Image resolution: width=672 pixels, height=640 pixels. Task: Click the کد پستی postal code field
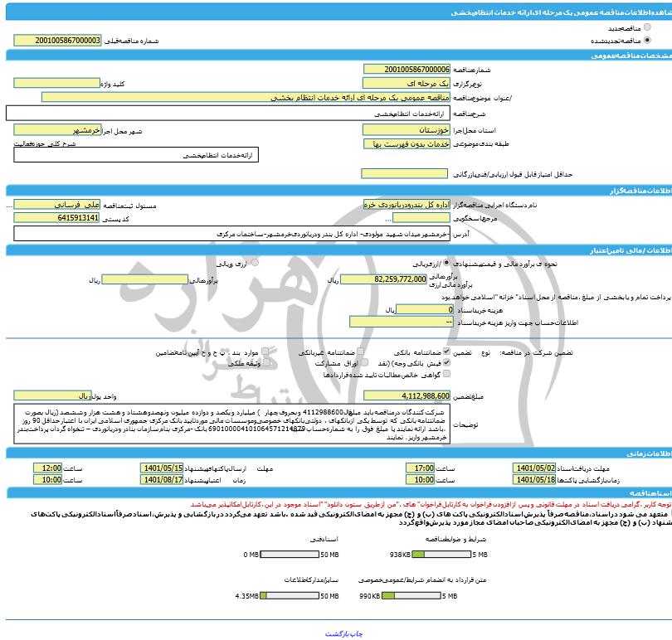click(x=56, y=217)
